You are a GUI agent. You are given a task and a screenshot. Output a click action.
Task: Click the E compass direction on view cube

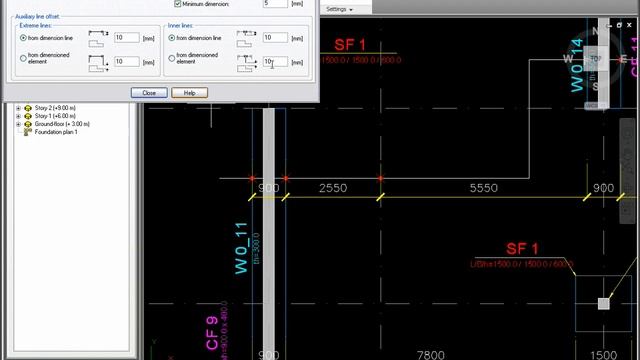click(623, 59)
